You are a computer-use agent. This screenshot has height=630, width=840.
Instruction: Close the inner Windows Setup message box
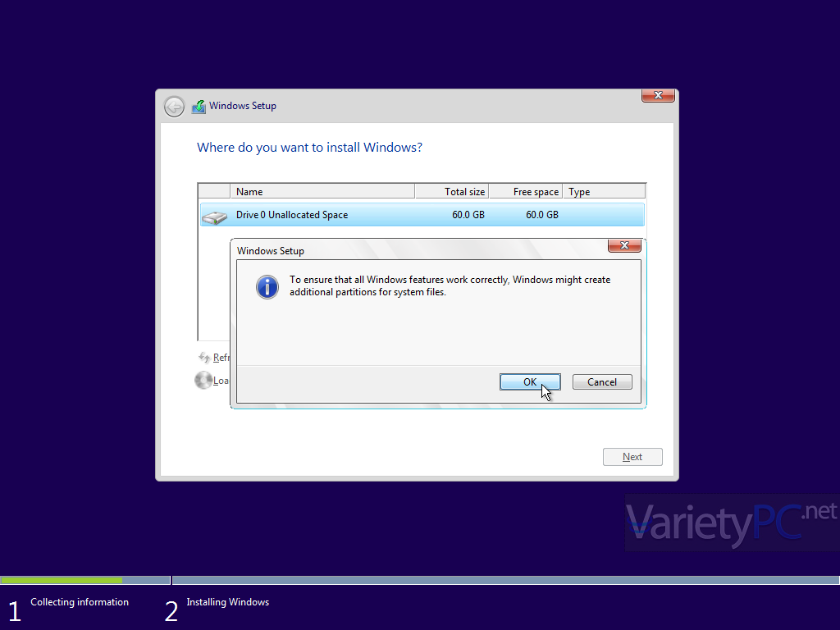point(624,245)
